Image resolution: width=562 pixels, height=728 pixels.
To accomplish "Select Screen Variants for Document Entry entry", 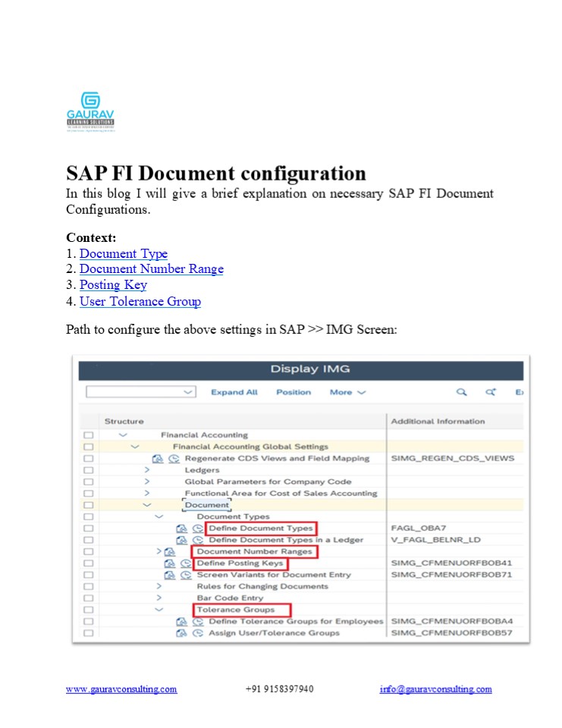I will [x=274, y=575].
